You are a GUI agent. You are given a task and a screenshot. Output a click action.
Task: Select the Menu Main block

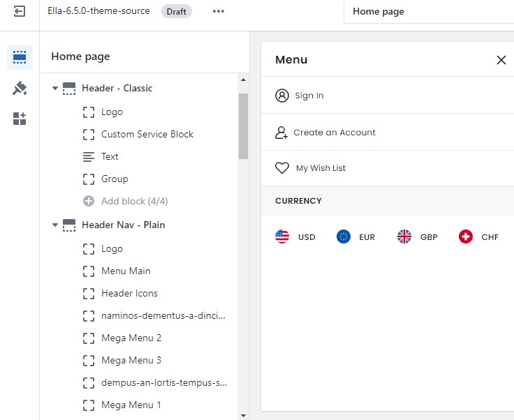tap(126, 271)
